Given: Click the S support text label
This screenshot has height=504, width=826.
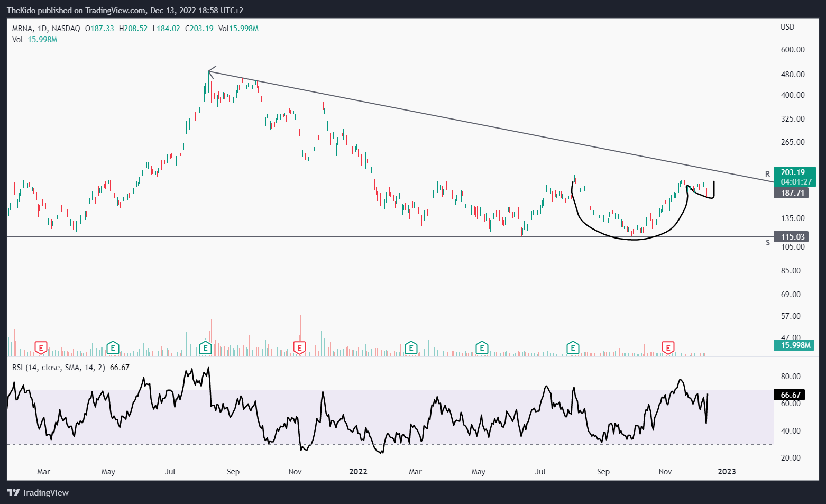Looking at the screenshot, I should point(768,243).
